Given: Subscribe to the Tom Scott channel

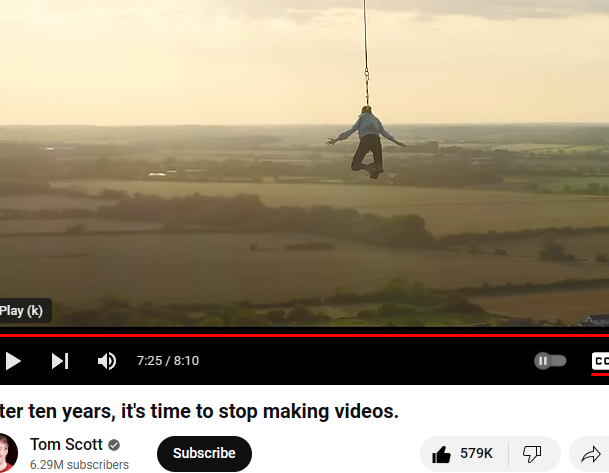Looking at the screenshot, I should (204, 453).
